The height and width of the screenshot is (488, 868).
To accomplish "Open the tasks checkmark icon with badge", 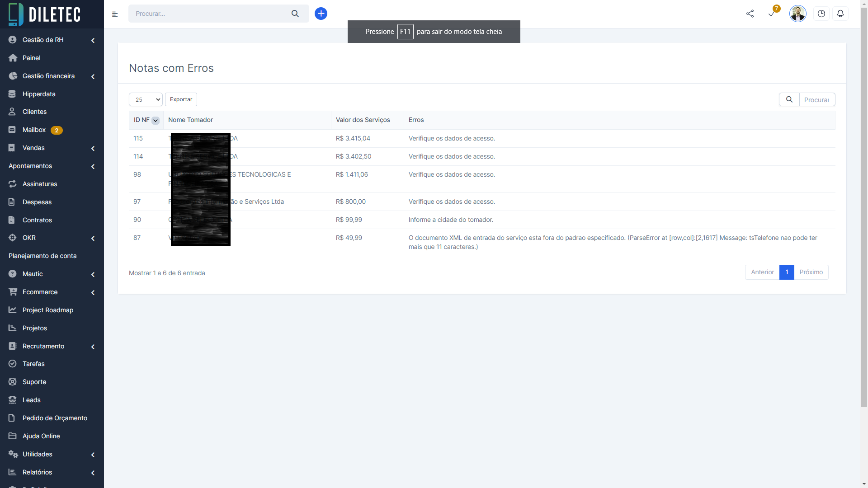I will pos(772,14).
